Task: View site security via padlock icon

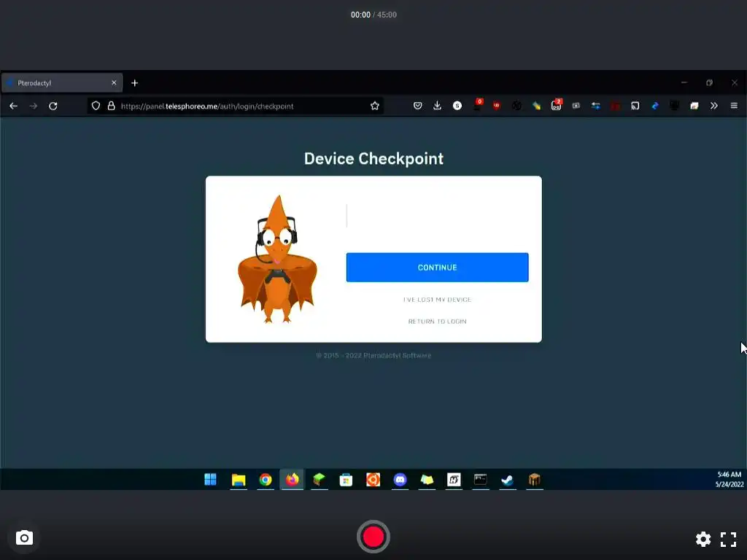Action: (x=111, y=106)
